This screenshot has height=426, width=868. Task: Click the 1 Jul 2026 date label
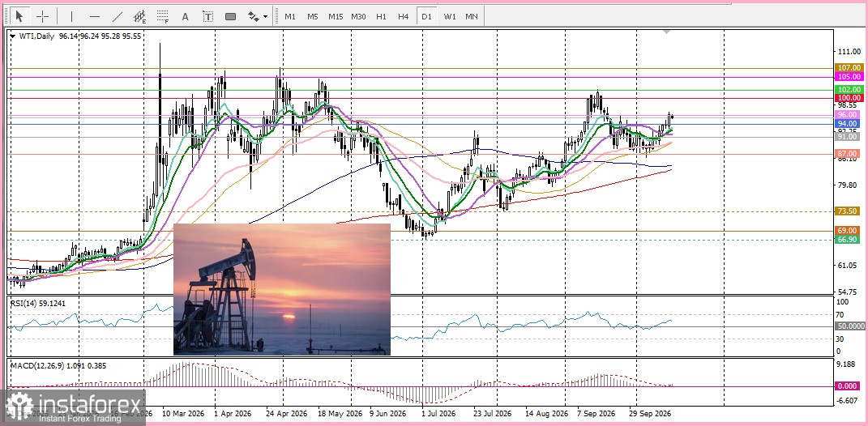(x=438, y=413)
